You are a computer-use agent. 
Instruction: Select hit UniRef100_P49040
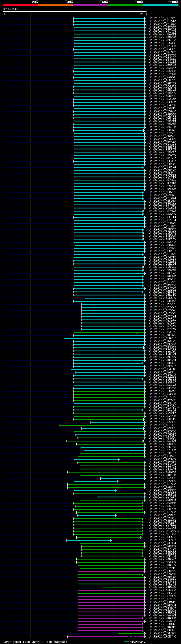pyautogui.click(x=162, y=93)
